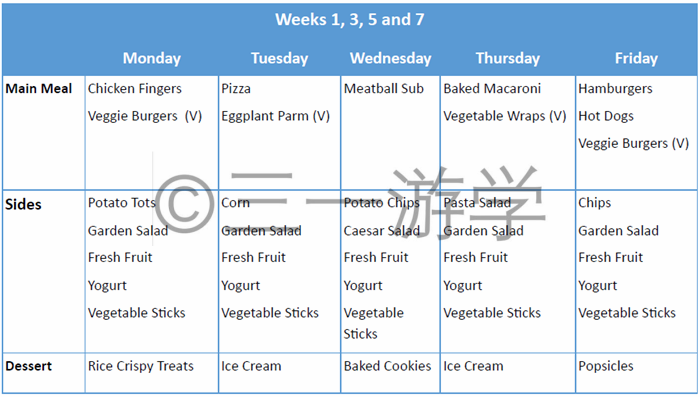Click Rice Crispy Treats dessert
The image size is (700, 397).
click(141, 366)
